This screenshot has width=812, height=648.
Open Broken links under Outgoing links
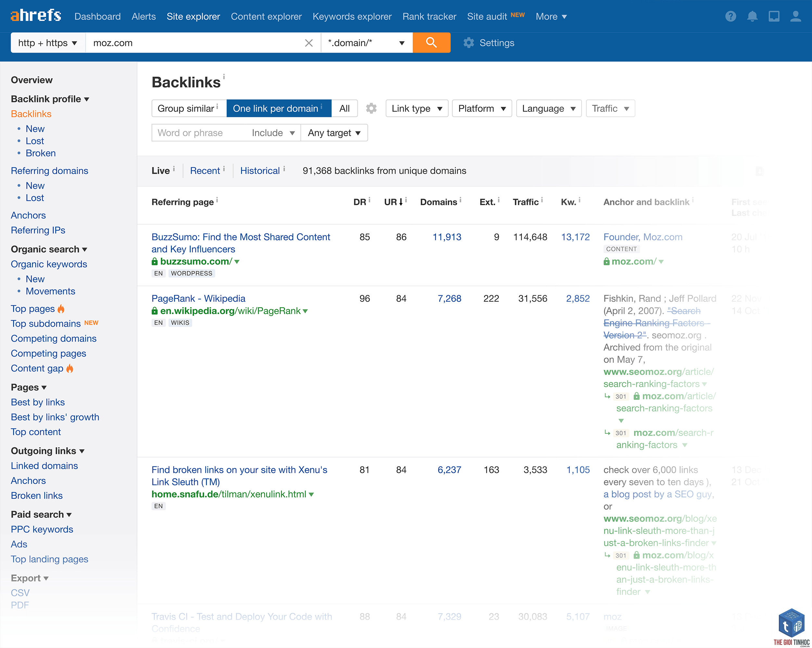pyautogui.click(x=36, y=495)
